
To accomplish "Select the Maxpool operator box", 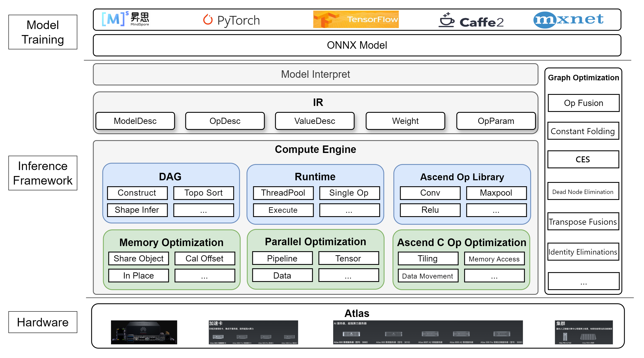I will click(496, 193).
